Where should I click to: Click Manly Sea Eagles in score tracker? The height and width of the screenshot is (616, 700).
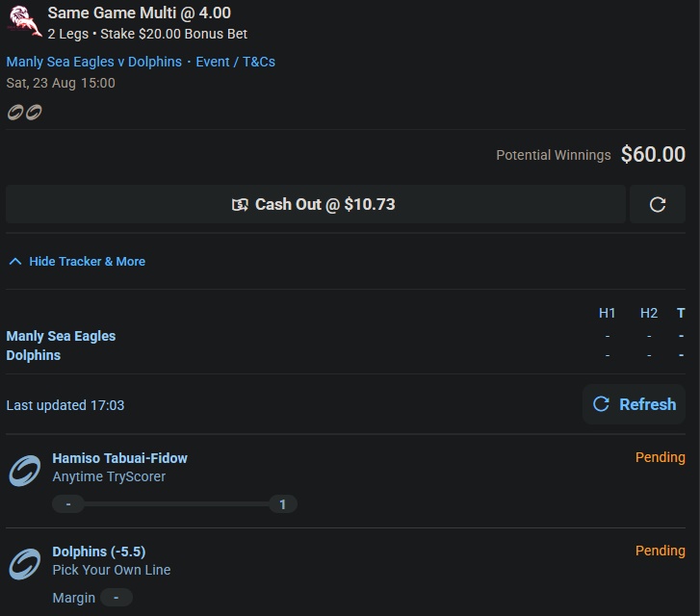pos(61,336)
